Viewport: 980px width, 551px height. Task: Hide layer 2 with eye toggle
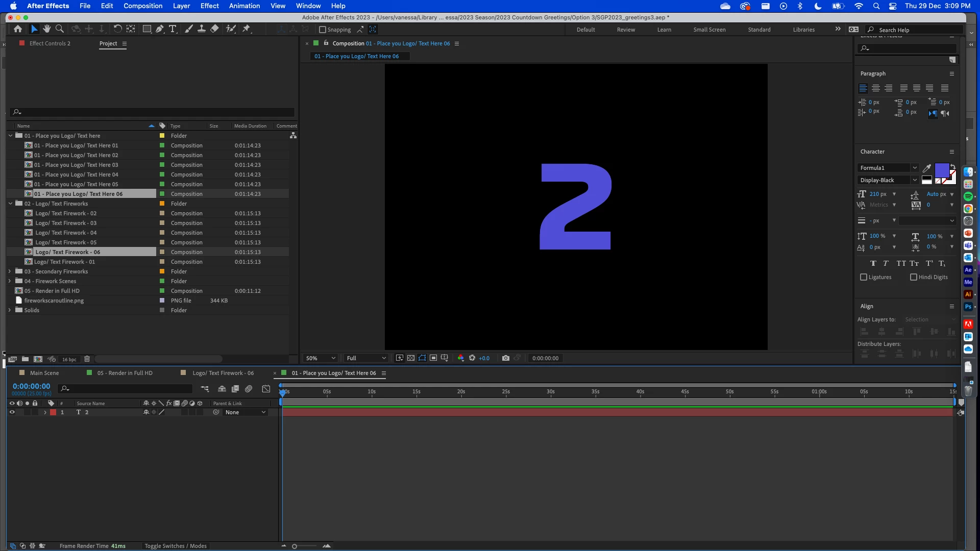click(12, 412)
